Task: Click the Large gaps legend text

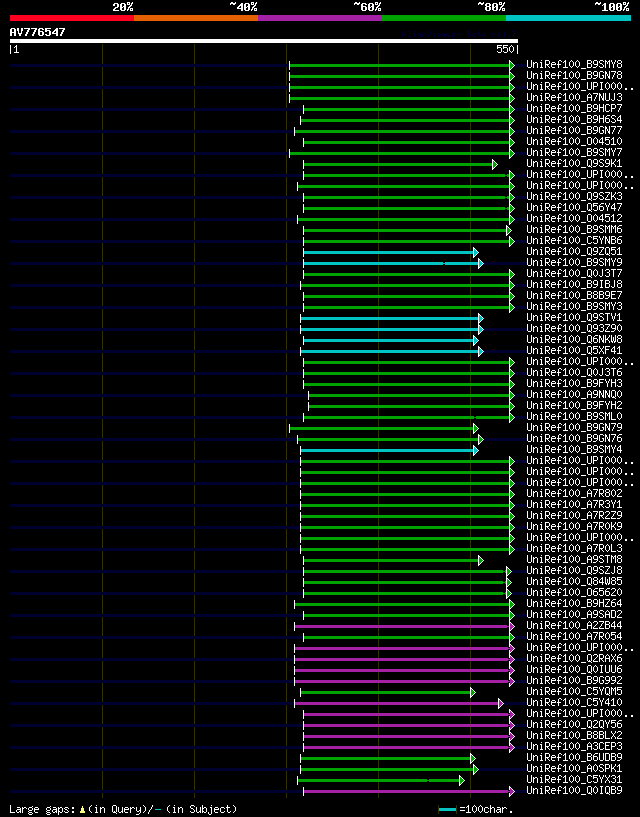Action: coord(123,809)
